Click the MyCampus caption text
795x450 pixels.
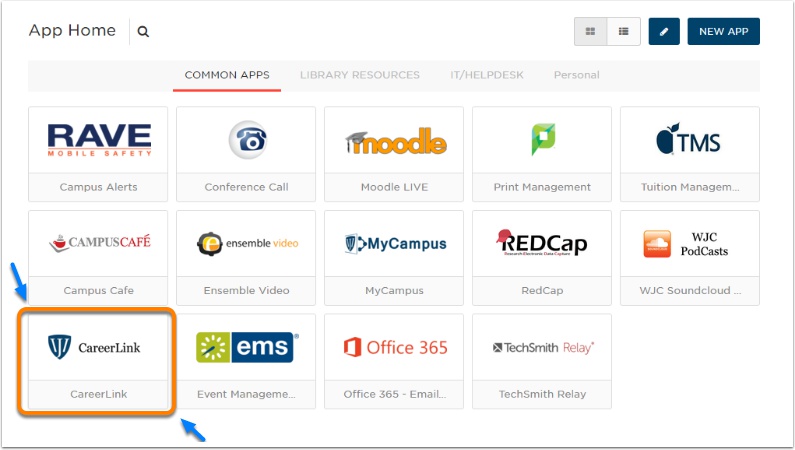click(394, 290)
